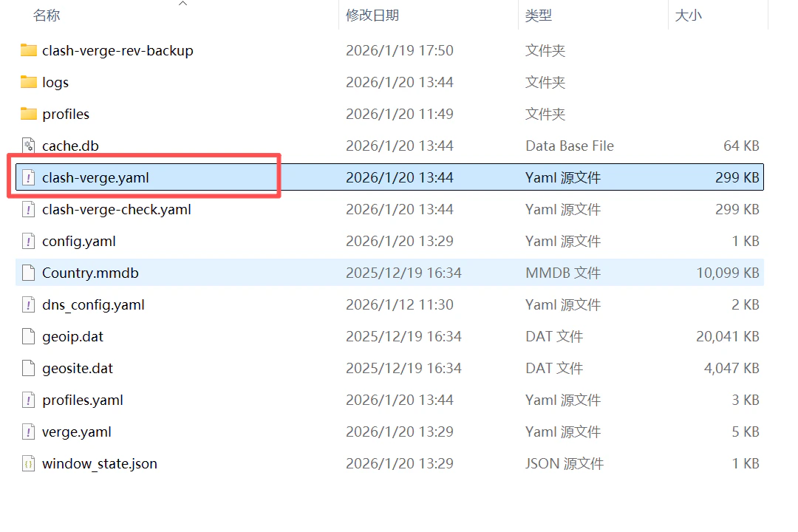Viewport: 798px width, 532px height.
Task: Click the window_state.json file icon
Action: pos(29,464)
